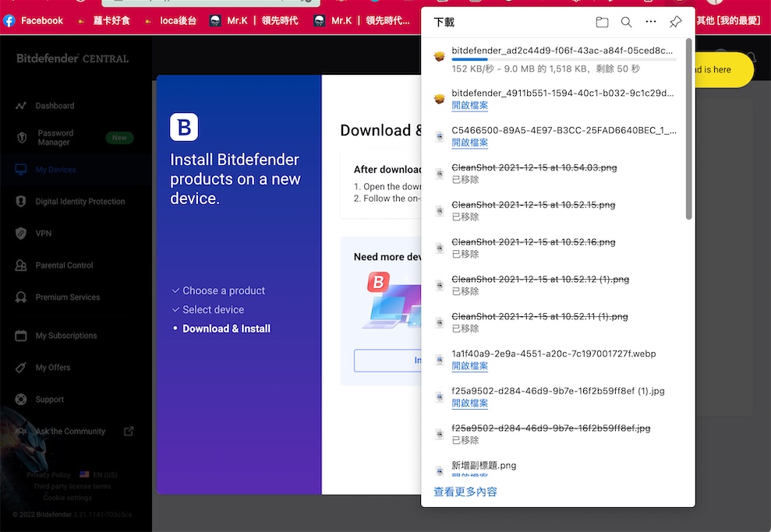Open file link under 1a1f40a9 webp download

click(469, 366)
